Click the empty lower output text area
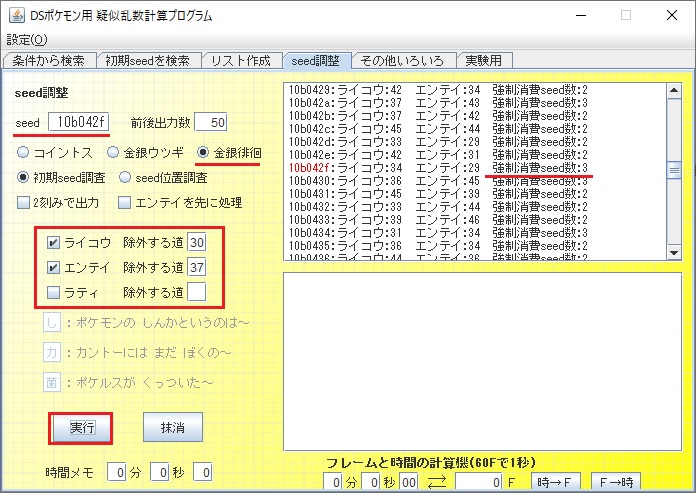This screenshot has width=696, height=493. coord(482,362)
